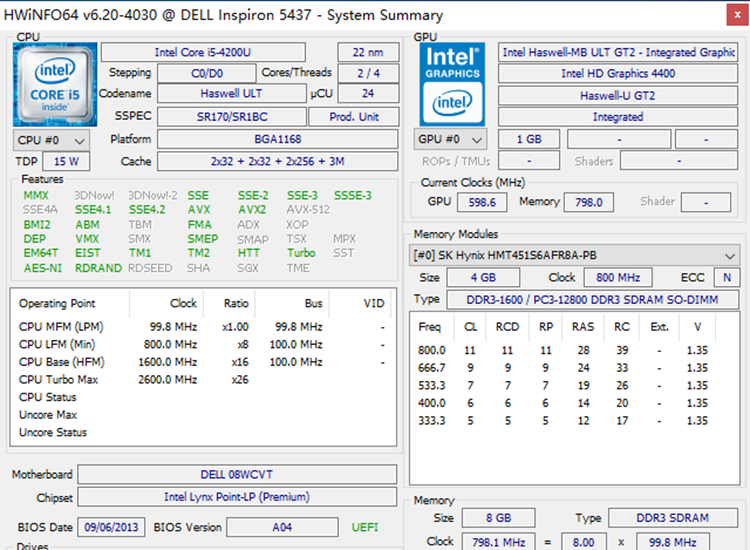
Task: Click the green UEFI label
Action: pos(364,527)
